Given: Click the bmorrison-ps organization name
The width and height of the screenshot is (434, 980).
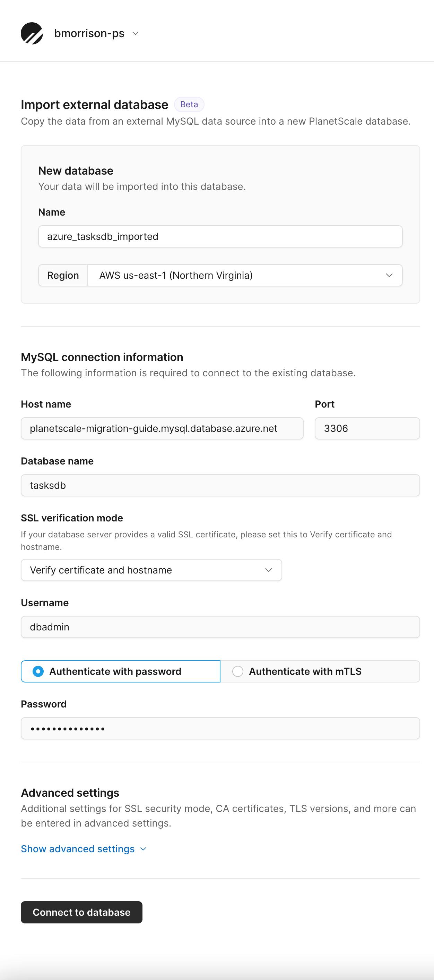Looking at the screenshot, I should pos(89,33).
